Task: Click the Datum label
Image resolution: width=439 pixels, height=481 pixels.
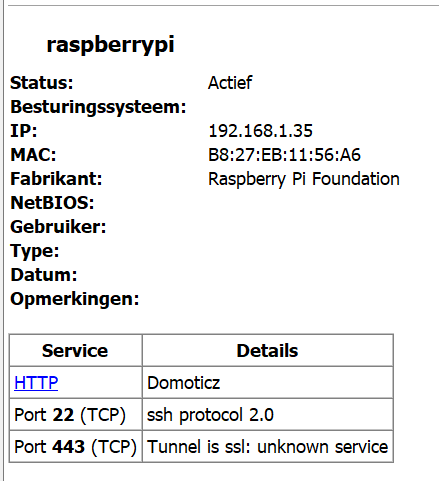Action: pyautogui.click(x=43, y=275)
